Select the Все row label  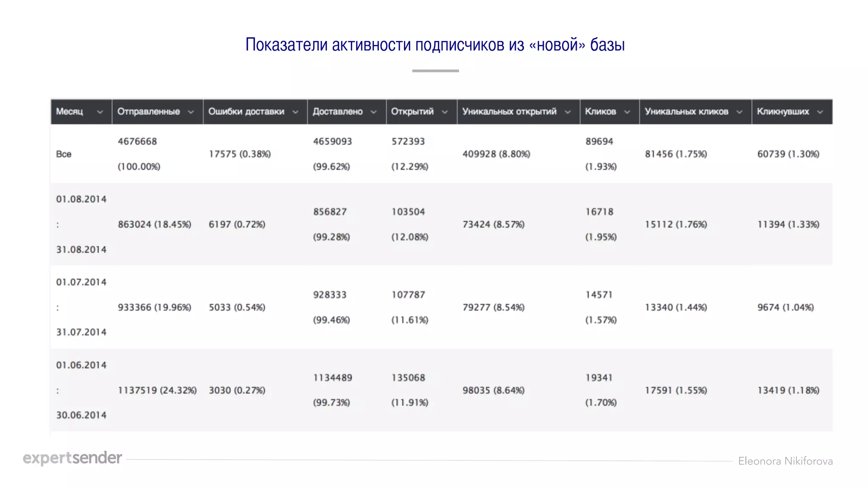click(64, 154)
